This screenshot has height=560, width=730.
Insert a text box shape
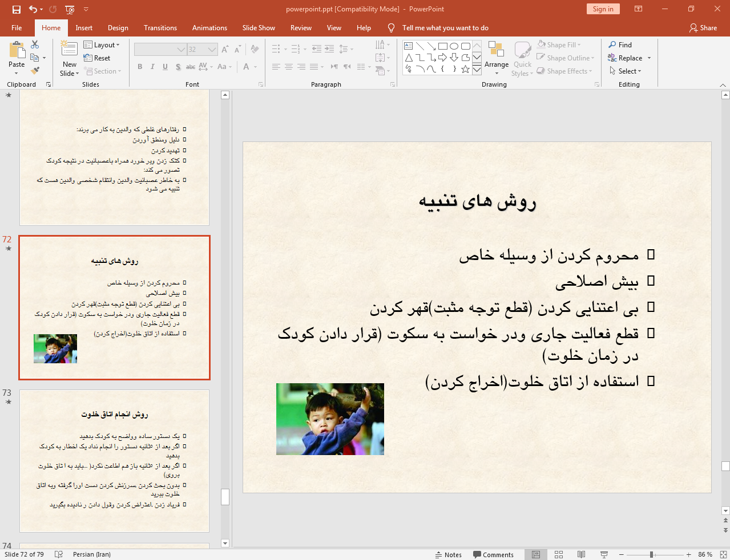click(x=409, y=46)
